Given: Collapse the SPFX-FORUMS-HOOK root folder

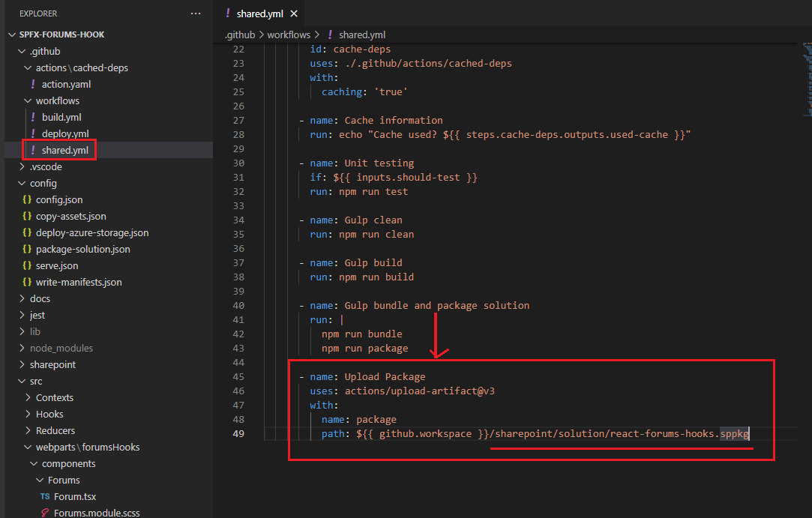Looking at the screenshot, I should pyautogui.click(x=56, y=34).
